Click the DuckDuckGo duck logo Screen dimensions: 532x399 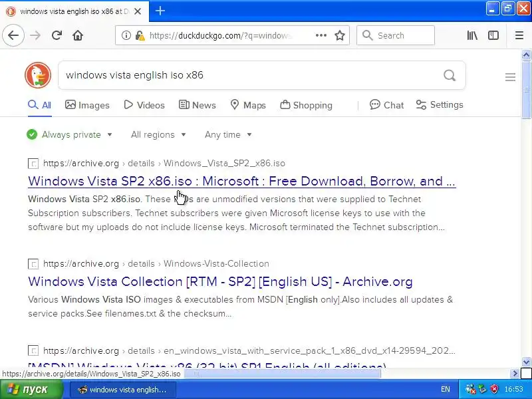coord(38,75)
